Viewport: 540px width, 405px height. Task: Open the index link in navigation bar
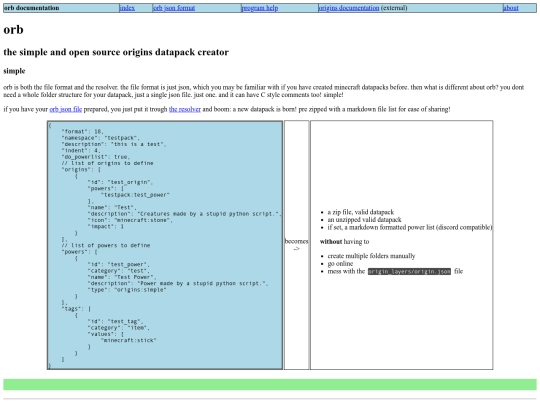(x=127, y=8)
